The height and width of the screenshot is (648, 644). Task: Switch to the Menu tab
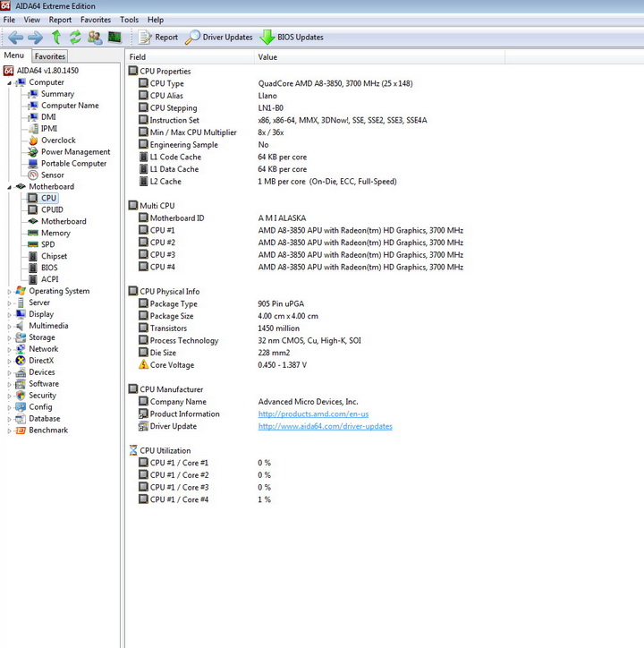(x=14, y=55)
